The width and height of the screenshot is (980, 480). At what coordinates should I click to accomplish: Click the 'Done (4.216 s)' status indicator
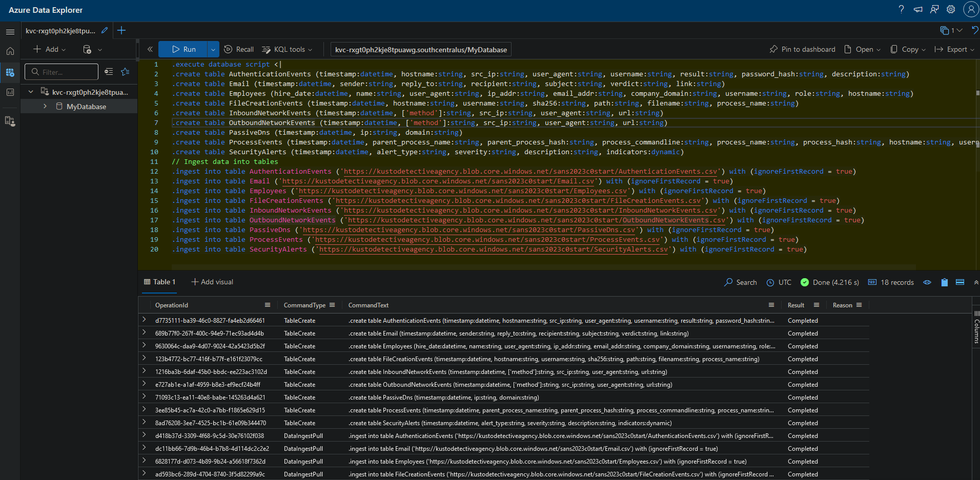[830, 282]
